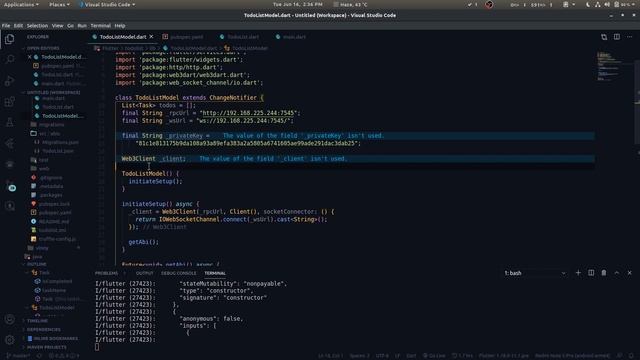Open truffle-config.js in Explorer tree
640x360 pixels.
[57, 239]
